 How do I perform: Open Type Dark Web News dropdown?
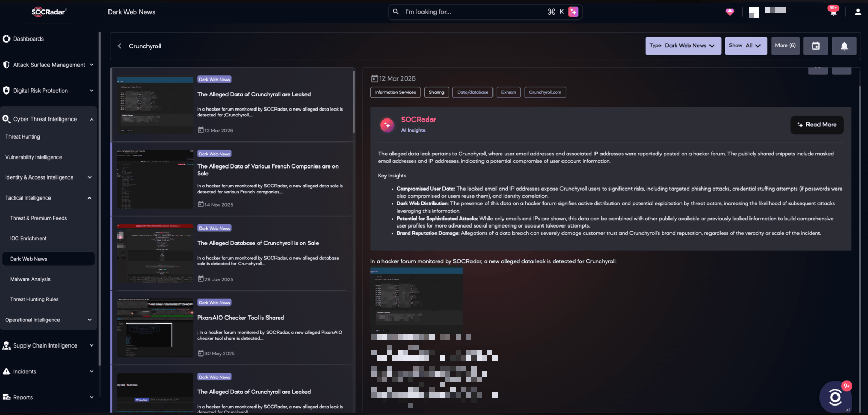[683, 46]
